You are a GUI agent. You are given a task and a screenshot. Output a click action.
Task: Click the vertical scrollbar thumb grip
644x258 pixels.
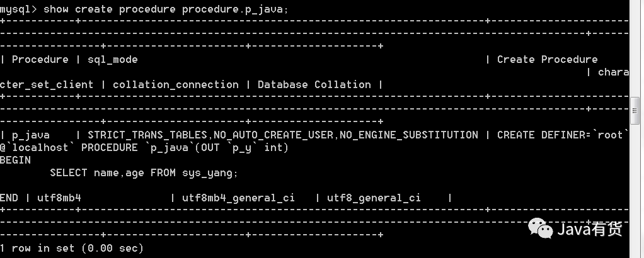tap(635, 111)
